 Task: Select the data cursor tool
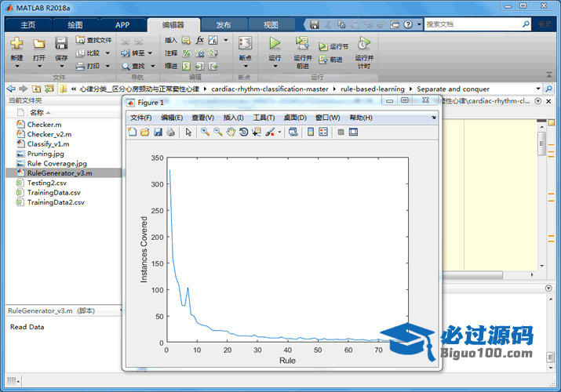pyautogui.click(x=257, y=132)
